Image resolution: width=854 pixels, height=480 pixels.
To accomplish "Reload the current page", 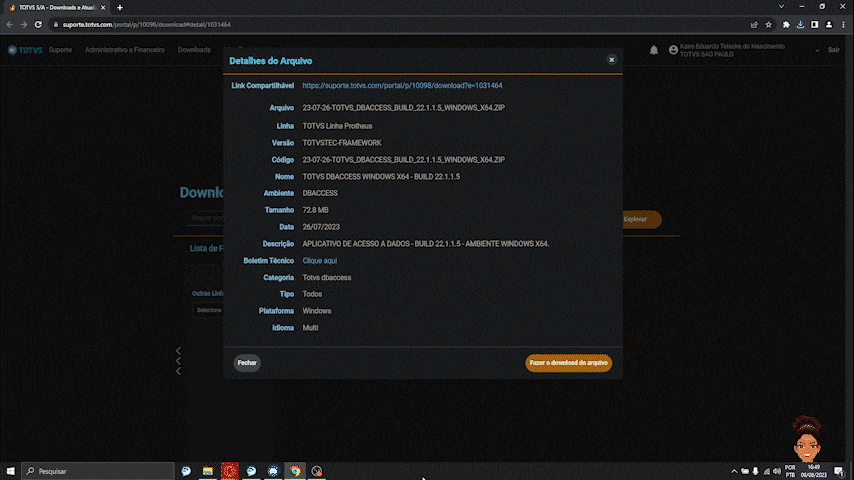I will tap(38, 25).
